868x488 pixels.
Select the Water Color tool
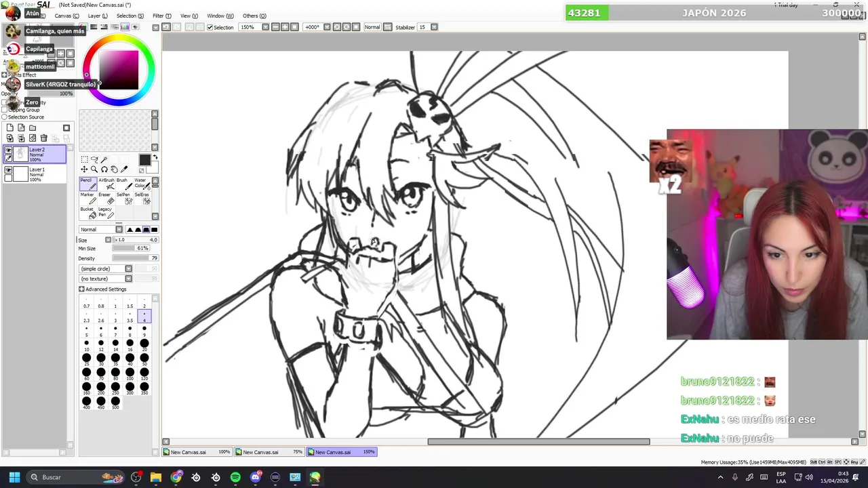tap(142, 184)
